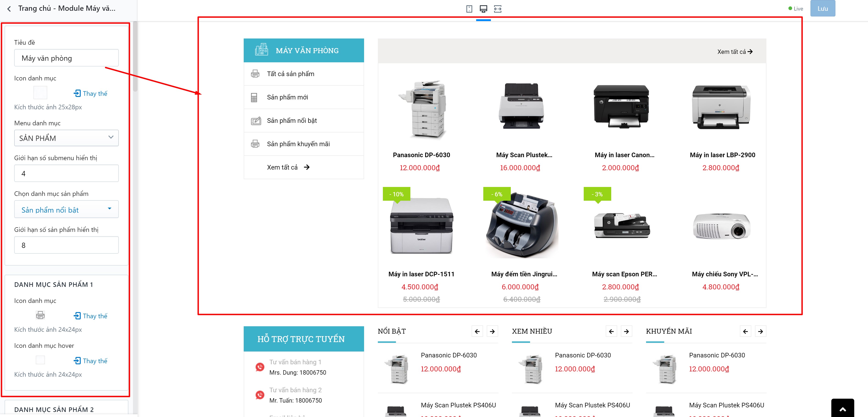Click next arrow in Khuyến mãi carousel

click(760, 332)
